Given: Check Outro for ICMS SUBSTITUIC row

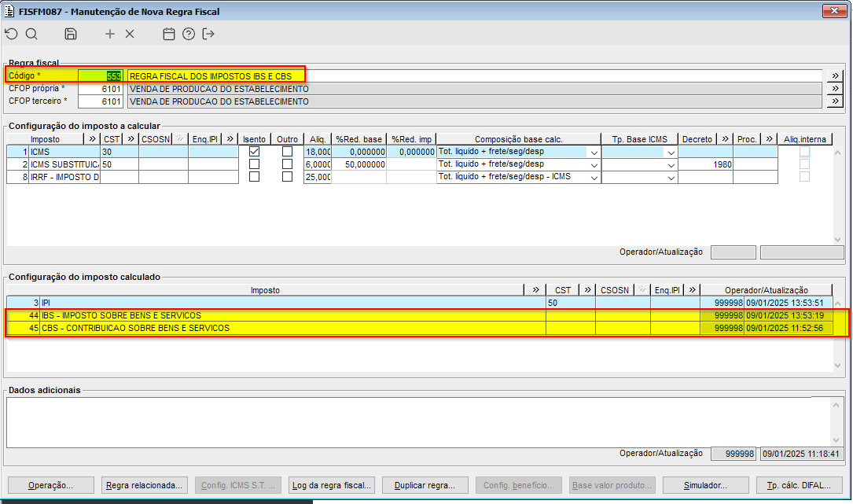Looking at the screenshot, I should click(x=287, y=164).
